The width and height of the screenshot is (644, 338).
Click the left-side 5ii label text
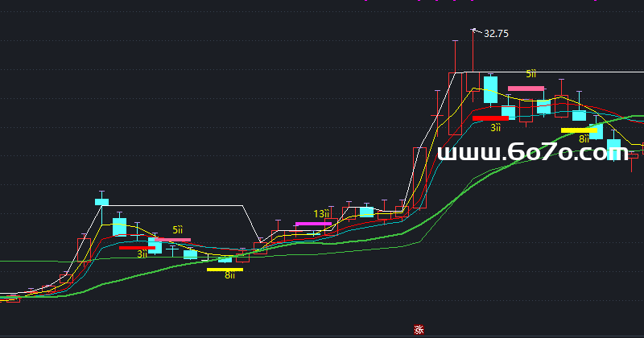tap(177, 230)
